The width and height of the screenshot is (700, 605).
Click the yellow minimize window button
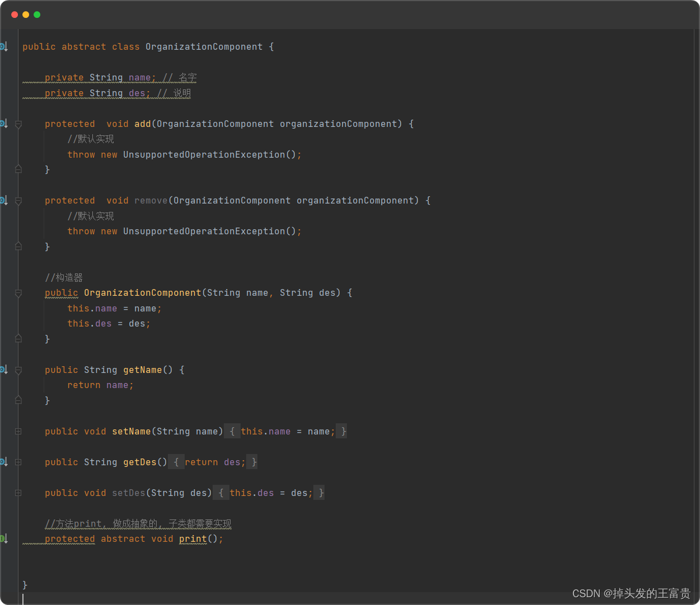coord(26,15)
